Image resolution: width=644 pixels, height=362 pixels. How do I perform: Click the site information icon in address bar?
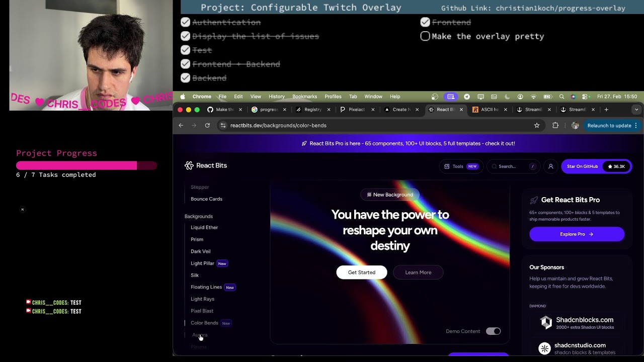223,125
